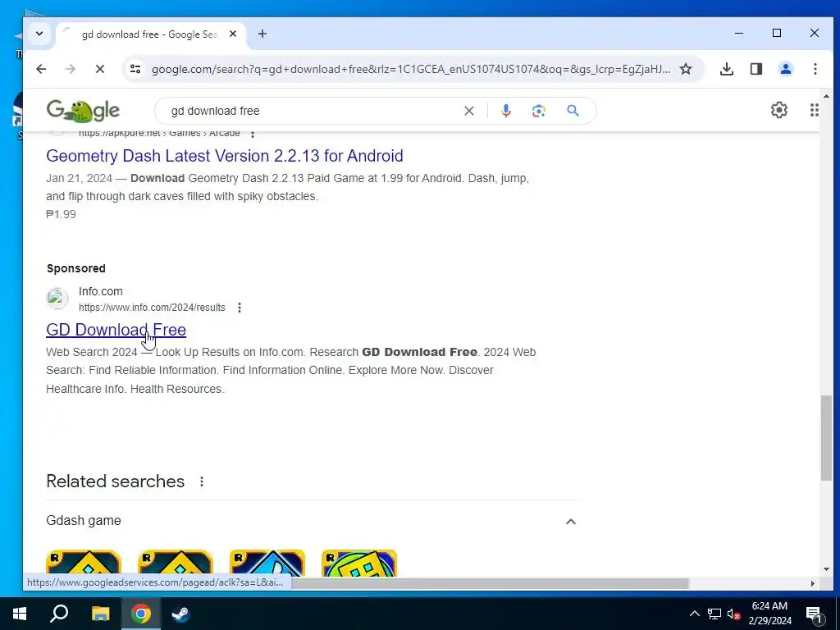
Task: Open the taskbar clock and date
Action: (x=769, y=614)
